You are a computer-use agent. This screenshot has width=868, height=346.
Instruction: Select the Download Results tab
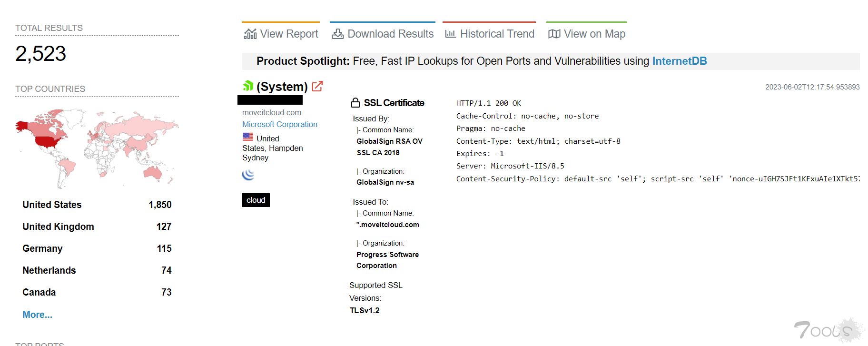[390, 34]
